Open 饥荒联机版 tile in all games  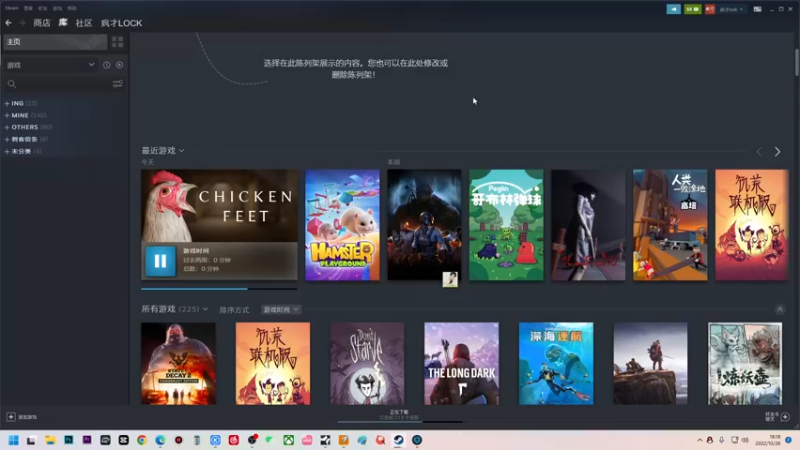point(272,363)
